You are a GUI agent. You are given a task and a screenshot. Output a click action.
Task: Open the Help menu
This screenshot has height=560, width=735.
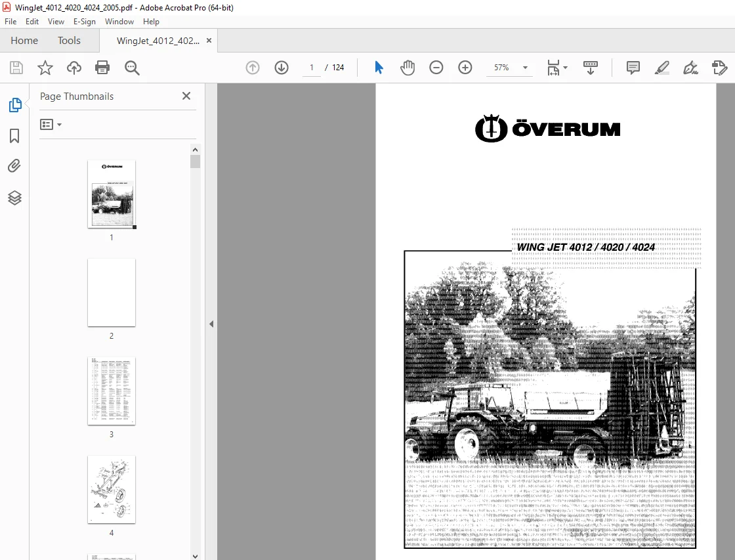pyautogui.click(x=151, y=22)
